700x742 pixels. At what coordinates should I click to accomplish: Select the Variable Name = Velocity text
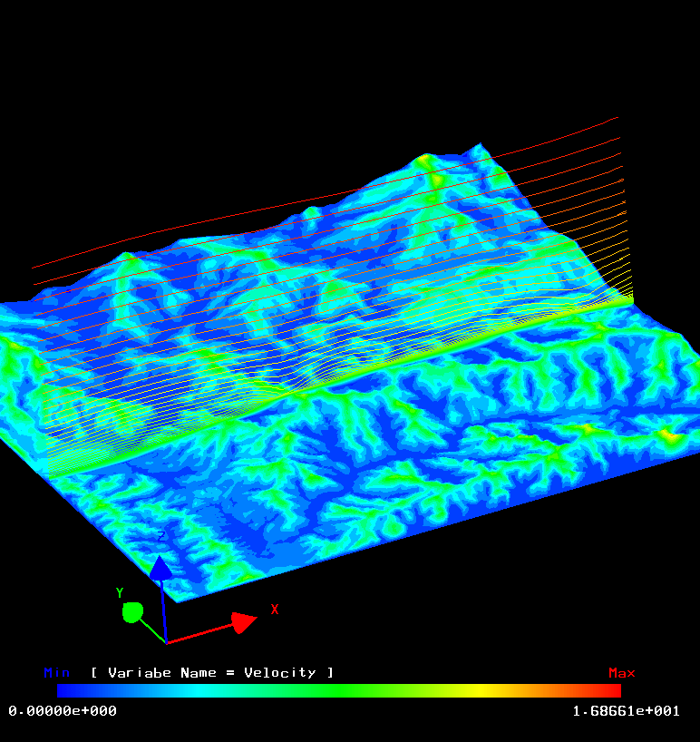pyautogui.click(x=212, y=673)
